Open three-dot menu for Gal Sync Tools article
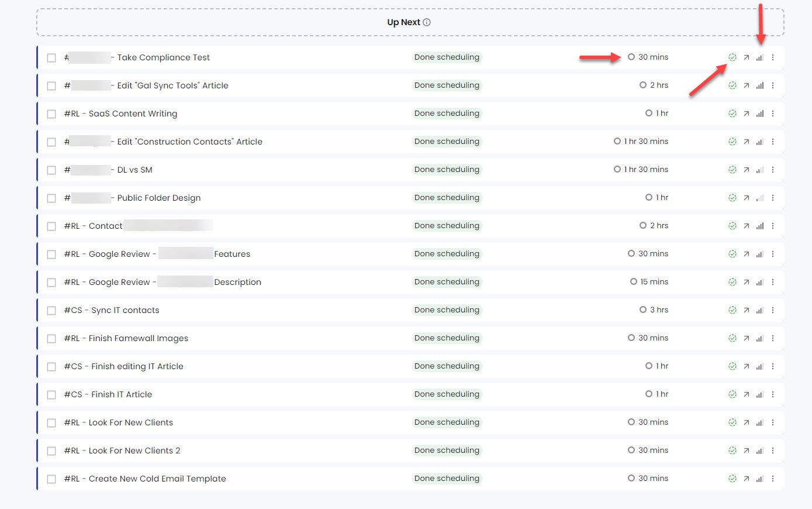The image size is (812, 509). click(773, 85)
